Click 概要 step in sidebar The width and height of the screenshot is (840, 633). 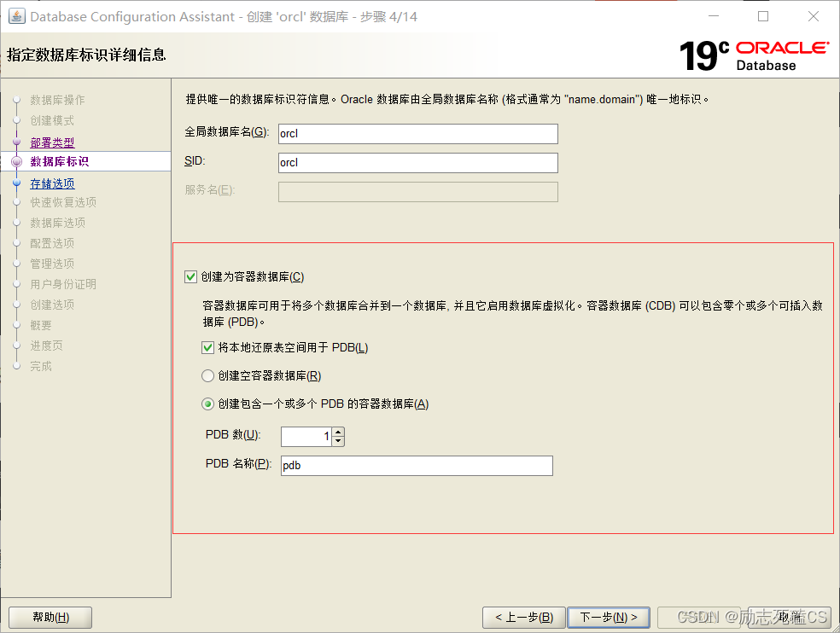[41, 325]
